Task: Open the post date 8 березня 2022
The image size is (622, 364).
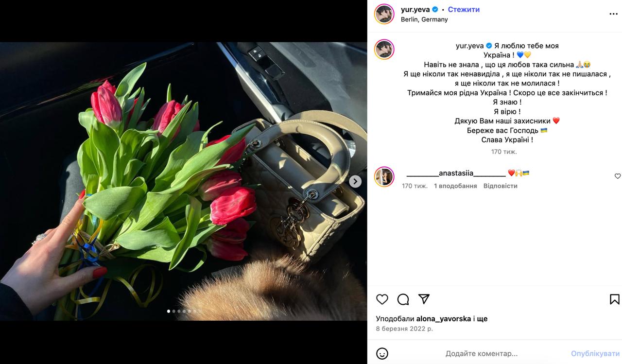Action: click(404, 329)
